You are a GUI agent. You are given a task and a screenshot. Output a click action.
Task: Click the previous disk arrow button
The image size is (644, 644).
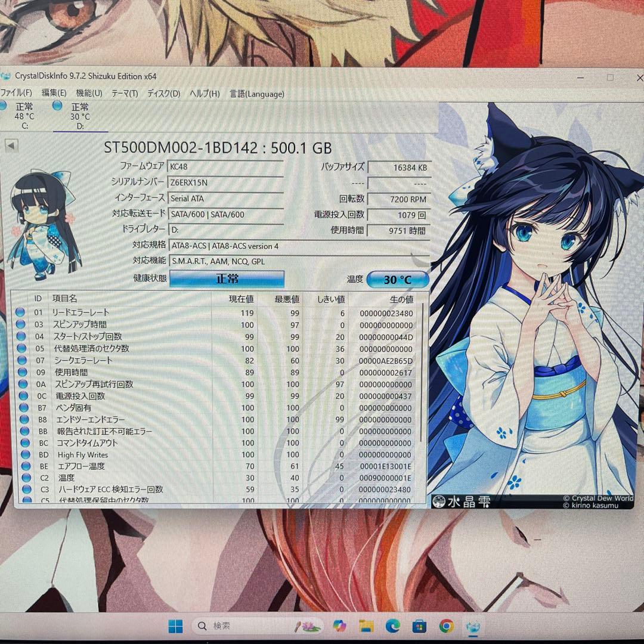tap(11, 145)
